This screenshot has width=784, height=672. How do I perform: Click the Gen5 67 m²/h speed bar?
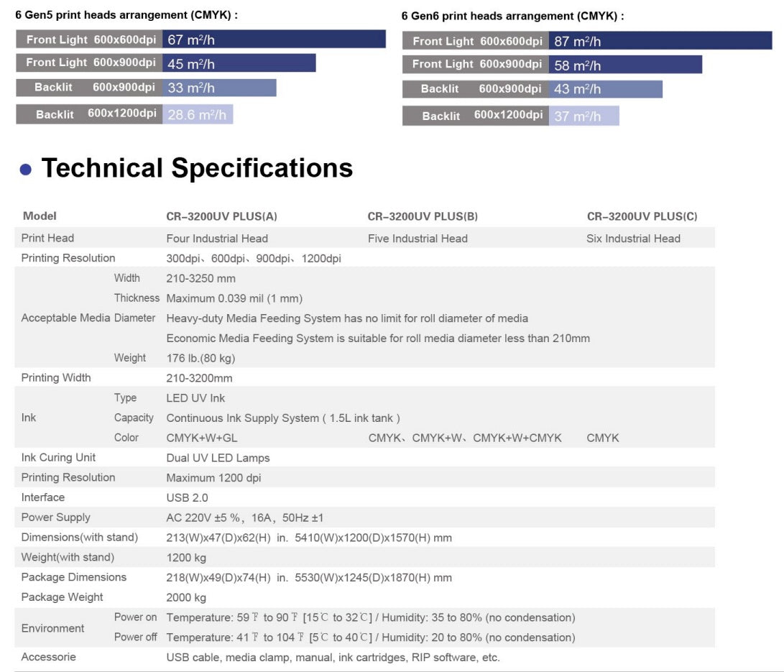pos(274,40)
